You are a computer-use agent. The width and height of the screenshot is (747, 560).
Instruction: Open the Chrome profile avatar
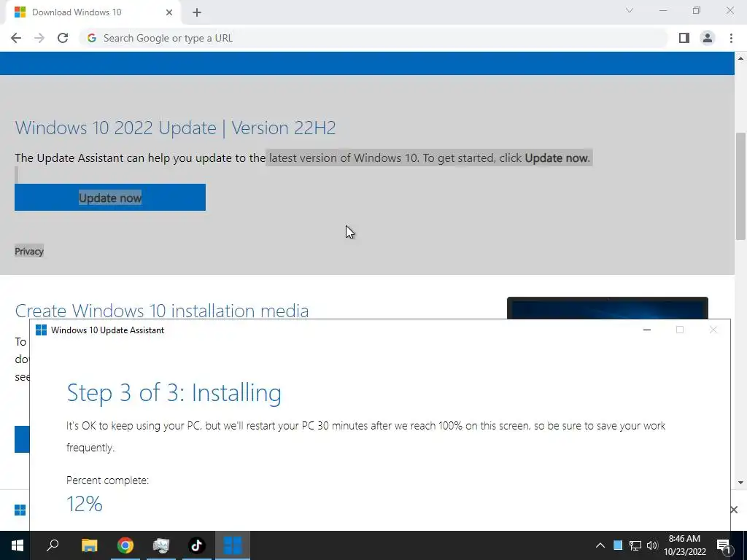click(708, 38)
